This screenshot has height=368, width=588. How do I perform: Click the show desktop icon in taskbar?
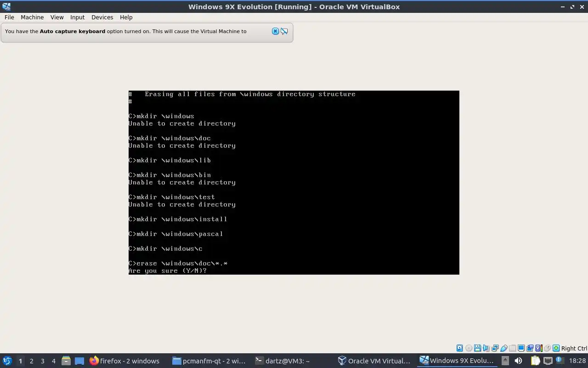(79, 361)
